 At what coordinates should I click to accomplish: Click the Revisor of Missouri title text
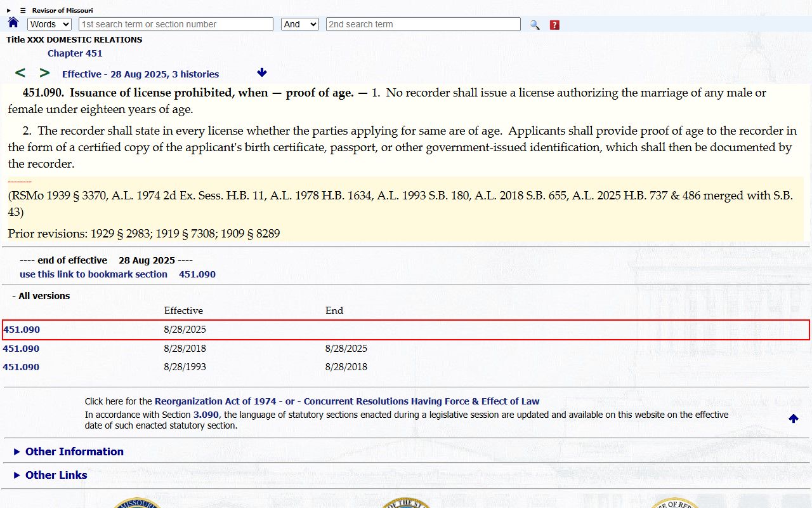tap(62, 10)
